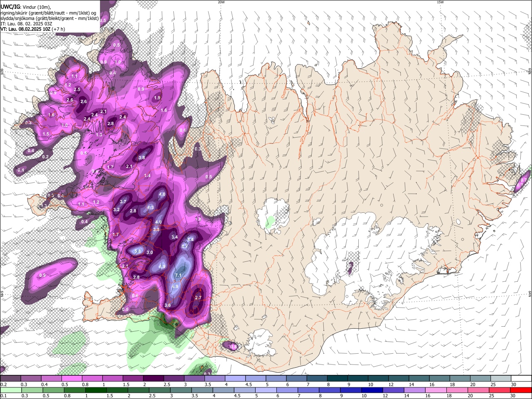
Task: Click the 5.8 precipitation label
Action: tap(138, 251)
